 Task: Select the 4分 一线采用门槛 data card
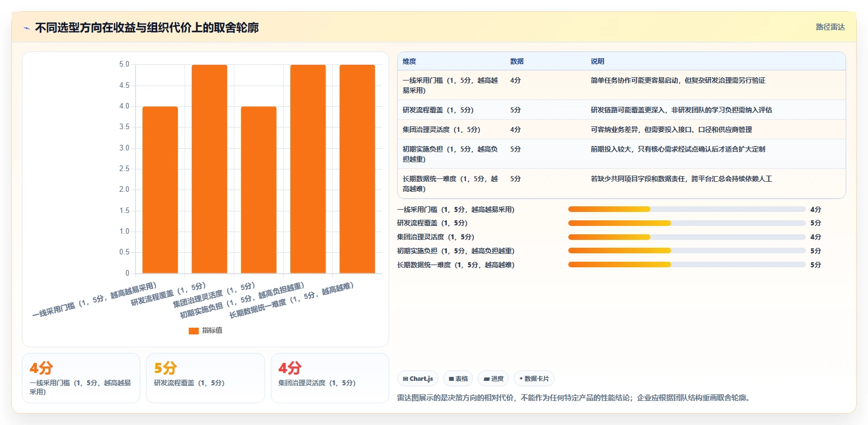pyautogui.click(x=81, y=378)
